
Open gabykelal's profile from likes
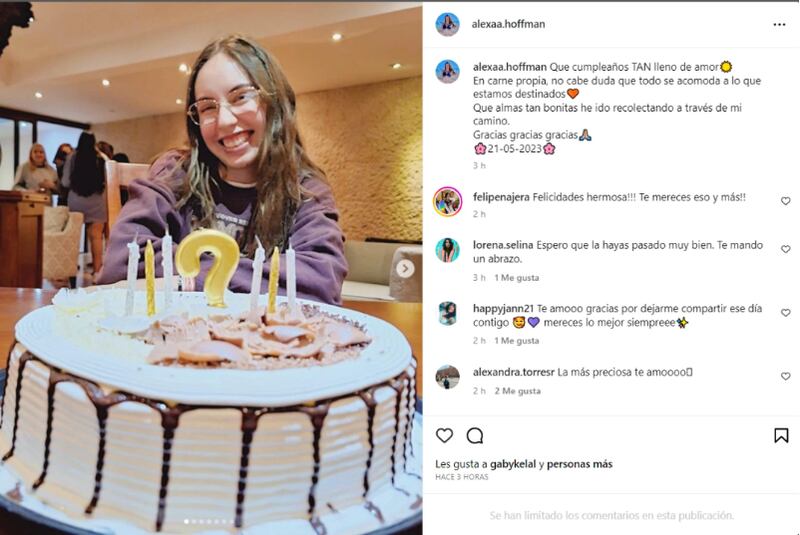[x=513, y=464]
